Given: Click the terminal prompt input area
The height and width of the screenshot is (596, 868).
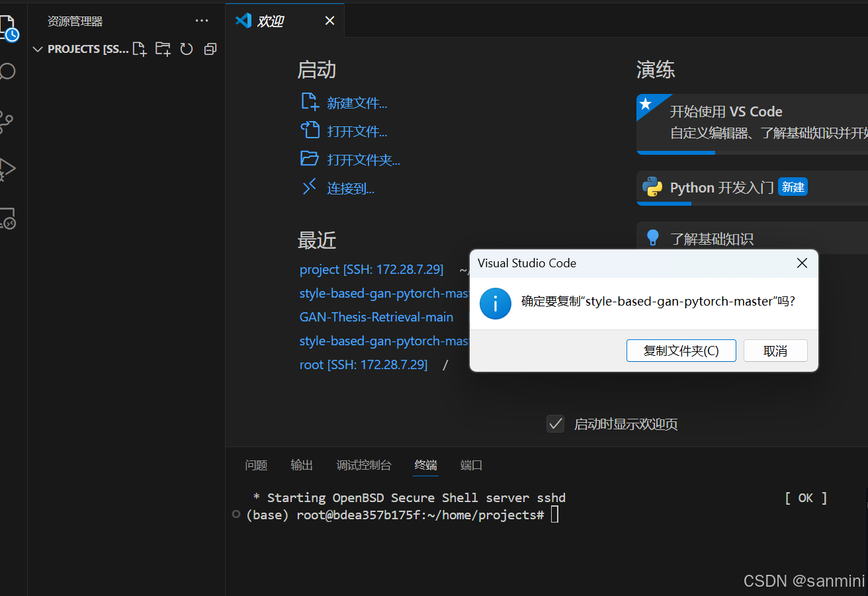Looking at the screenshot, I should click(554, 515).
